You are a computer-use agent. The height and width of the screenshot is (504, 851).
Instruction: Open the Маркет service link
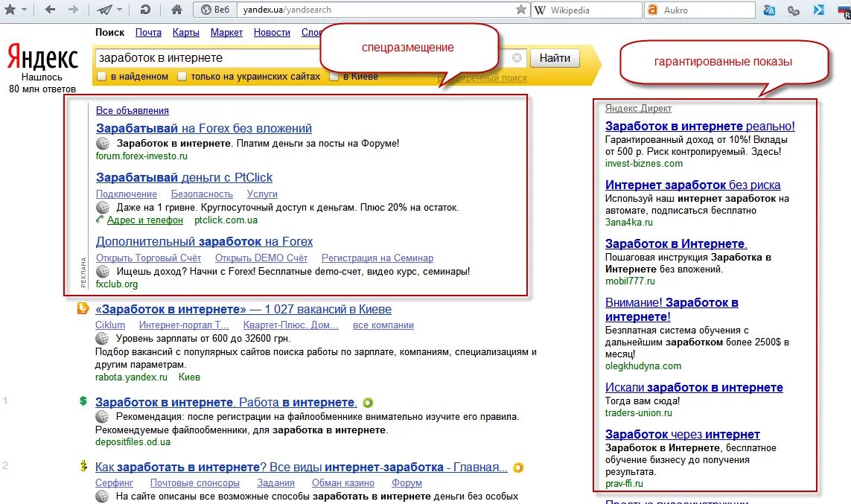point(226,33)
